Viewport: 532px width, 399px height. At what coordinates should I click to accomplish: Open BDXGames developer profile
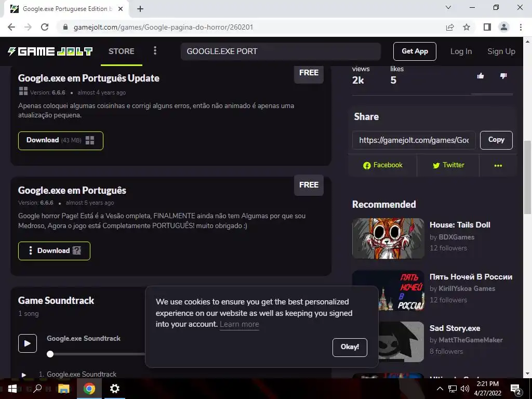(456, 237)
